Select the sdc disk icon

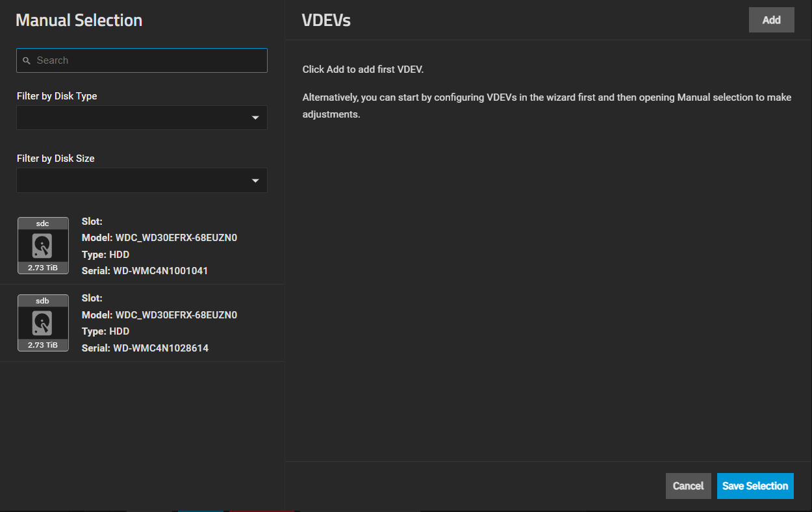[43, 246]
